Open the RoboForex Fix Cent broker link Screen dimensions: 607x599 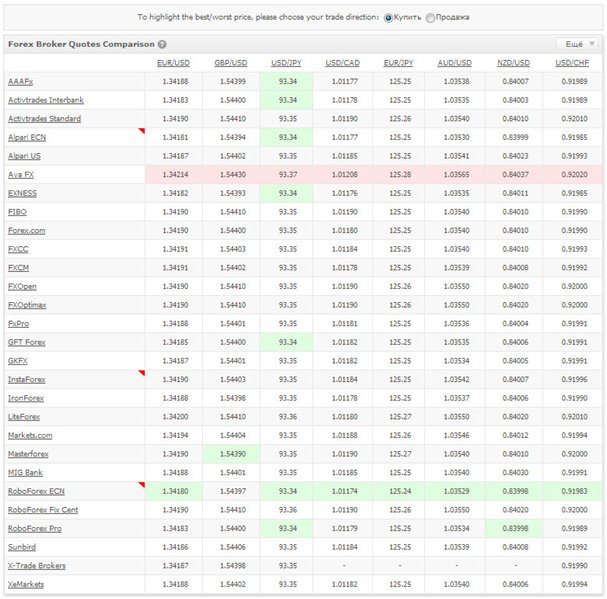pos(43,510)
